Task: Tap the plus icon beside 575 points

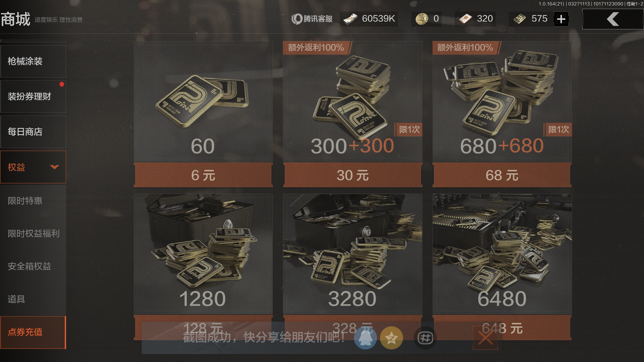Action: tap(561, 19)
